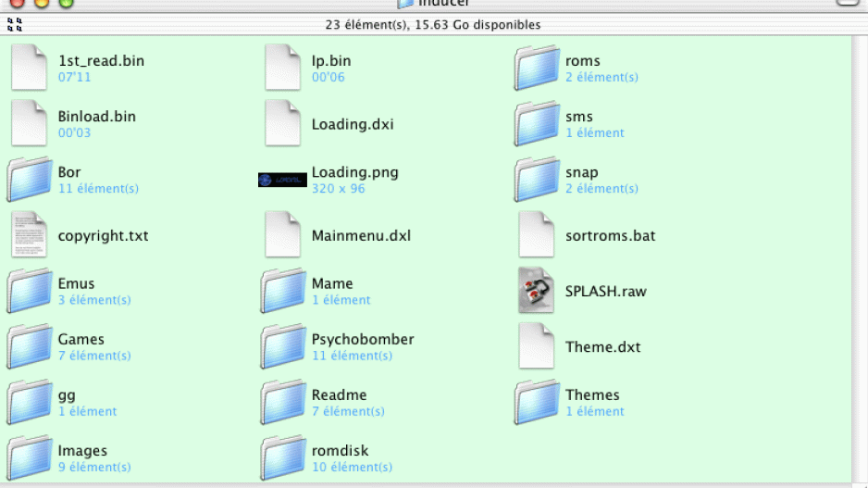Image resolution: width=868 pixels, height=488 pixels.
Task: Open the Psychobomber folder icon
Action: 283,346
